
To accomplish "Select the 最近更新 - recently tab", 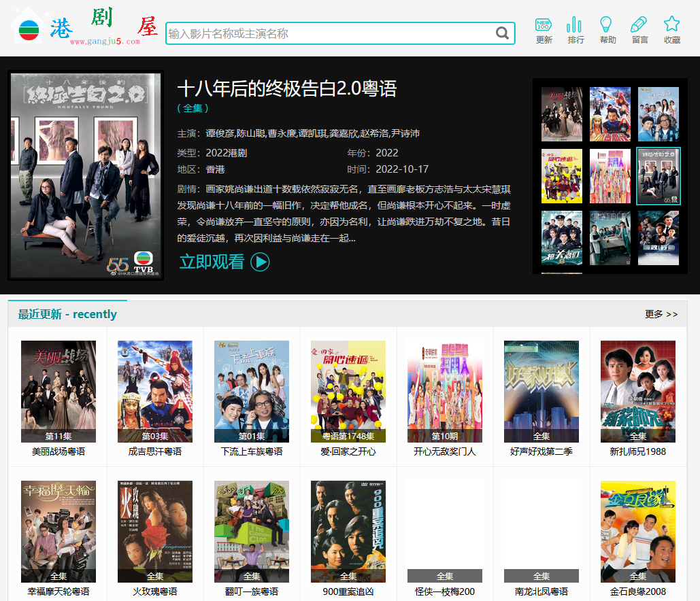I will [67, 314].
